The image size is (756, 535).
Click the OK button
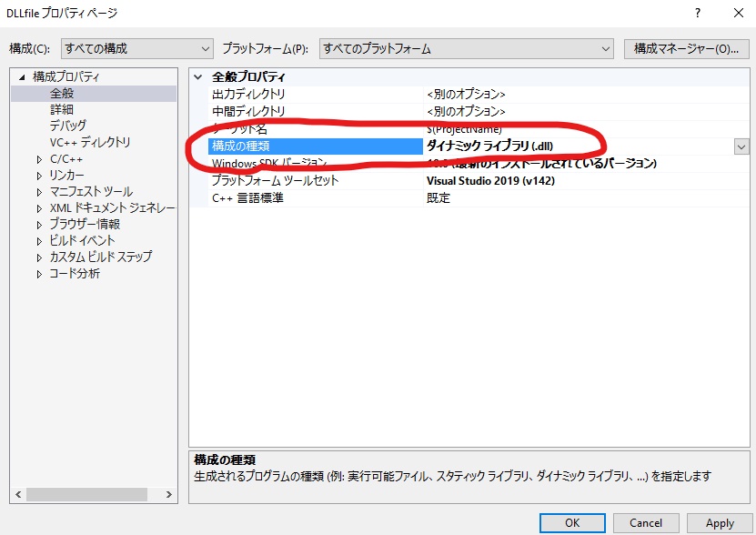tap(572, 523)
